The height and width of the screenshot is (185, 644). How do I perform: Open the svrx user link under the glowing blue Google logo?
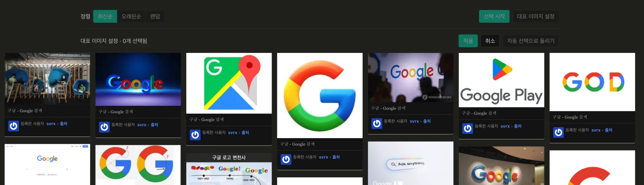tap(142, 125)
